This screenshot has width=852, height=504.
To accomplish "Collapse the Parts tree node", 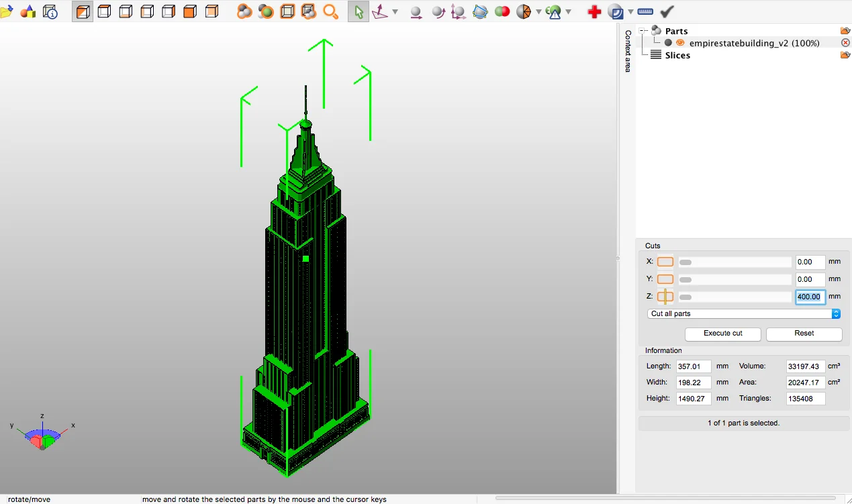I will pyautogui.click(x=643, y=31).
